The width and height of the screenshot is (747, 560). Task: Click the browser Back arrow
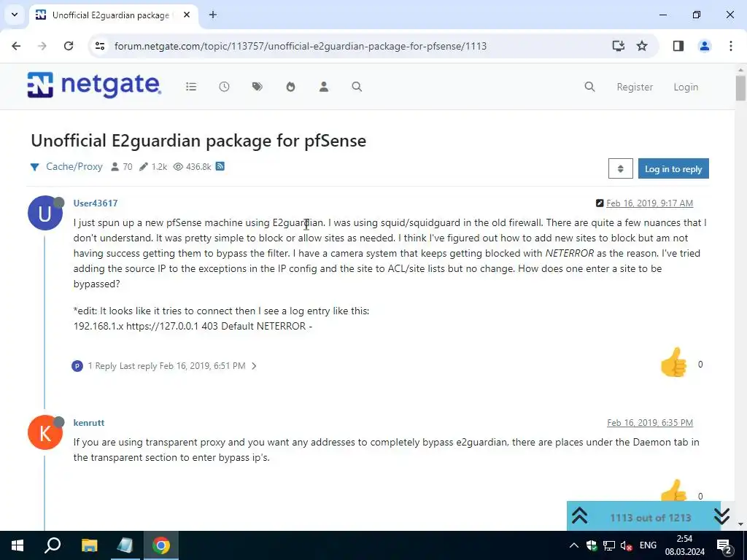pos(16,46)
